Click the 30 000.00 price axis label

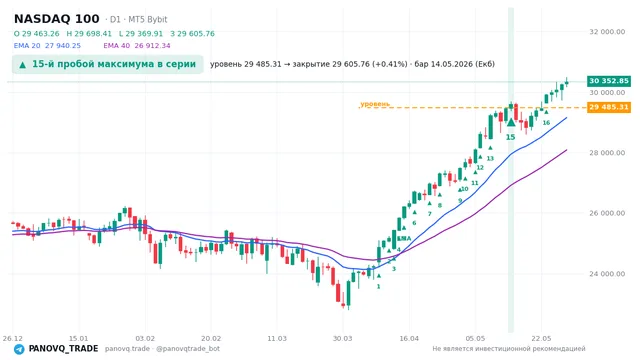coord(607,92)
